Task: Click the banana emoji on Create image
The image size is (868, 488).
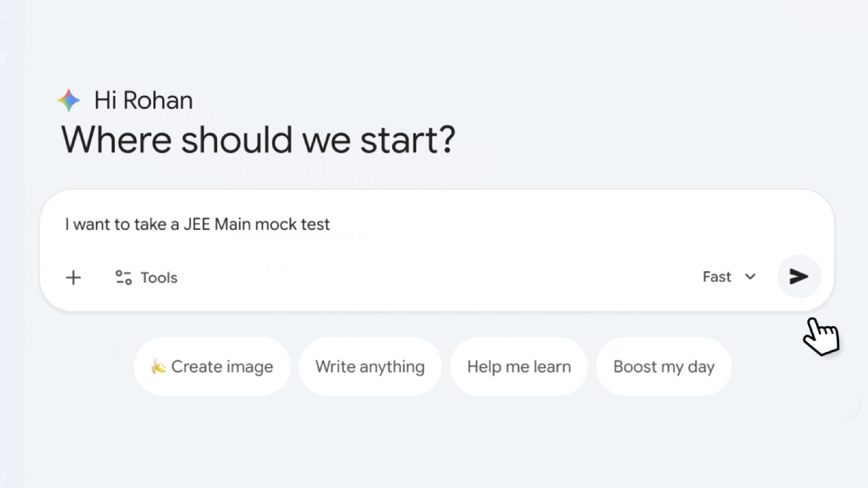Action: (158, 367)
